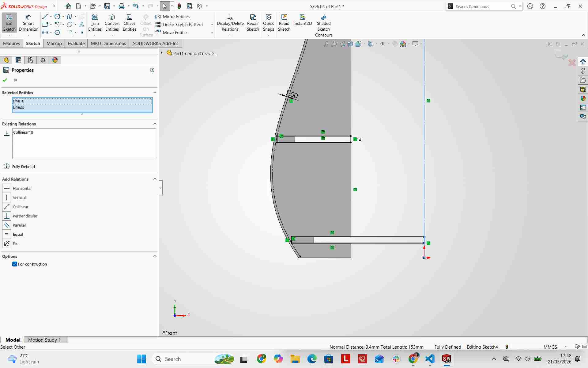
Task: Open the Move Entities dropdown arrow
Action: (x=212, y=33)
